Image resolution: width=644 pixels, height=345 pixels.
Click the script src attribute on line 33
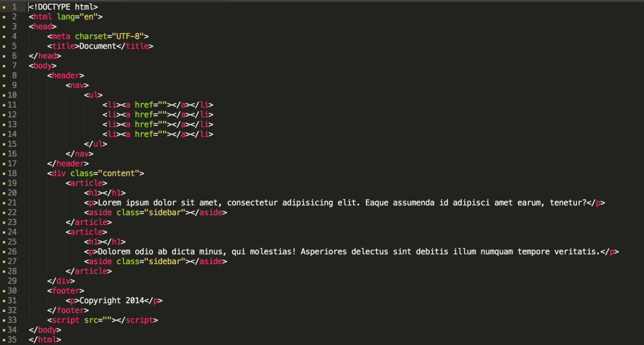[x=97, y=321]
